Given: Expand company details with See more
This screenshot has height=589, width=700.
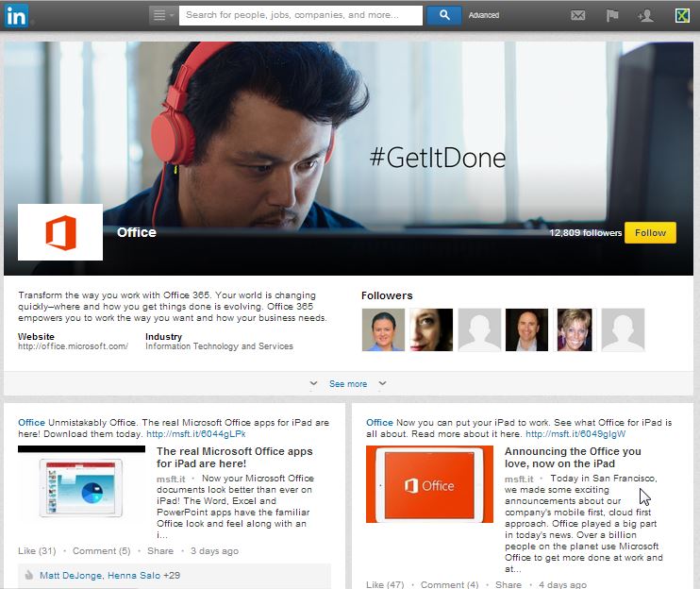Looking at the screenshot, I should click(348, 383).
